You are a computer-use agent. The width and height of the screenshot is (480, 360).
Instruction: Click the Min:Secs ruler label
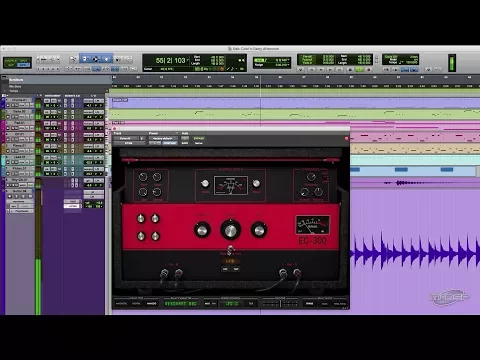[15, 86]
